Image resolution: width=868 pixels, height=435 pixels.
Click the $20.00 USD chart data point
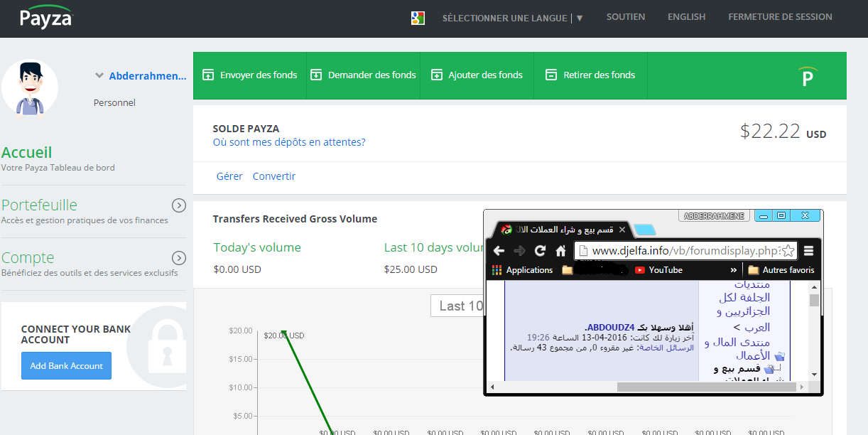point(283,332)
